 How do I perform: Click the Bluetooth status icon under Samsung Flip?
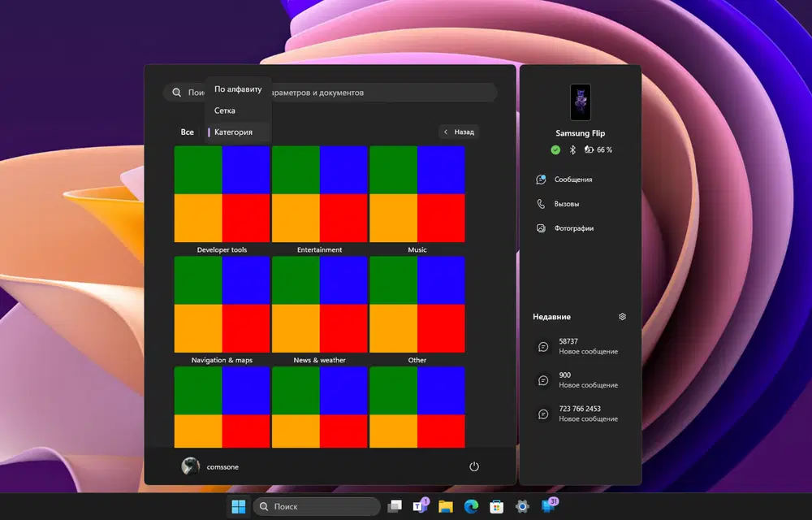pos(572,149)
